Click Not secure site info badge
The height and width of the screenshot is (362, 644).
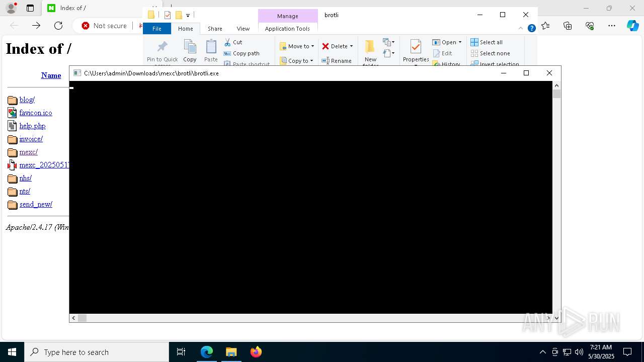coord(105,26)
